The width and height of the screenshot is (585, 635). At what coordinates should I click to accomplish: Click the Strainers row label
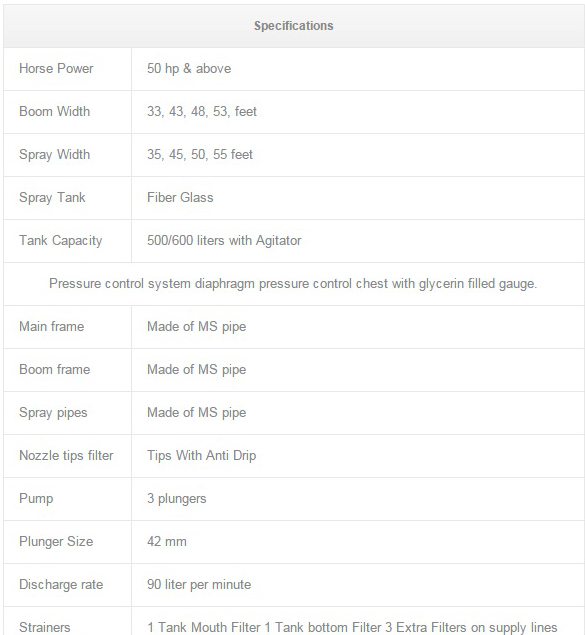pos(45,627)
